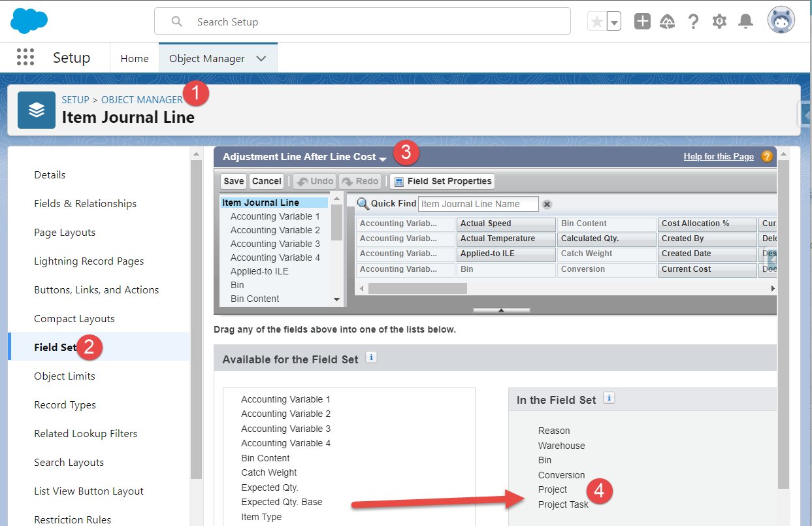Select Catch Weight in the available list
812x526 pixels.
(269, 472)
